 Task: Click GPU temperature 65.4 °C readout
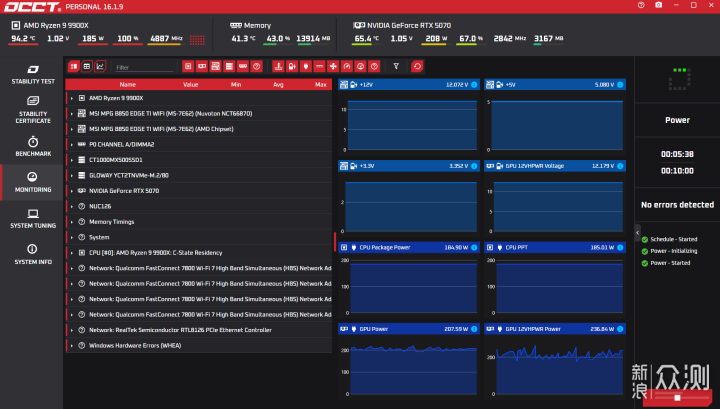[x=366, y=39]
